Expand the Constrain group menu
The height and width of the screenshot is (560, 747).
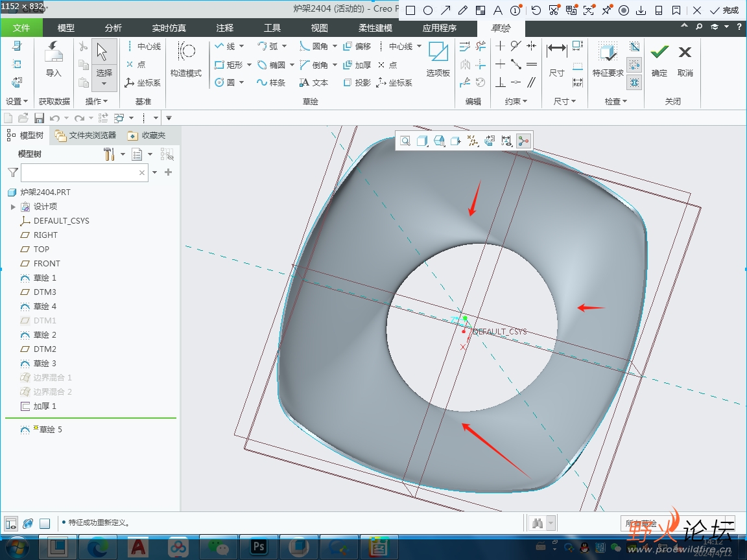pyautogui.click(x=516, y=101)
